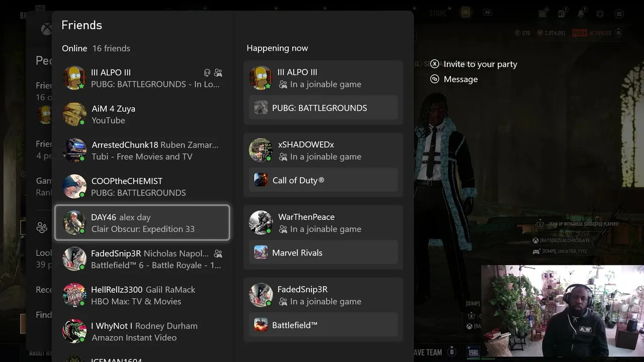Screen dimensions: 644x362
Task: Click Call of Duty game icon
Action: [261, 180]
